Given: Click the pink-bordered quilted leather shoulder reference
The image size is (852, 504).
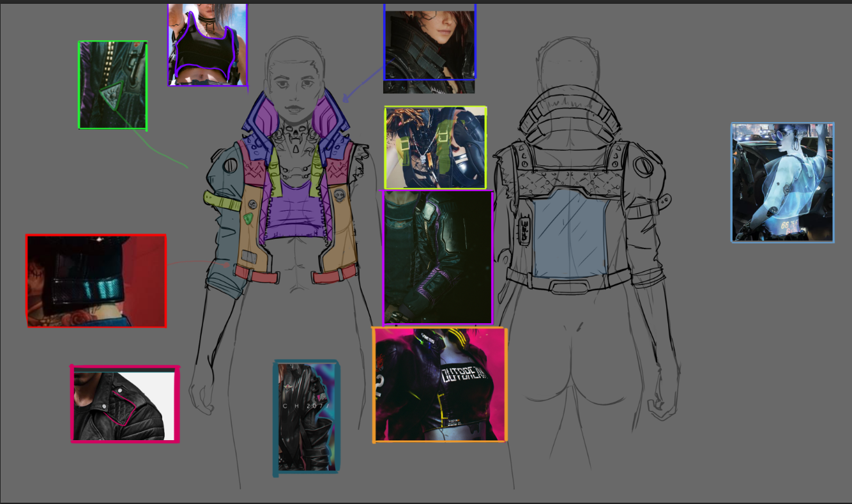Looking at the screenshot, I should pyautogui.click(x=125, y=404).
